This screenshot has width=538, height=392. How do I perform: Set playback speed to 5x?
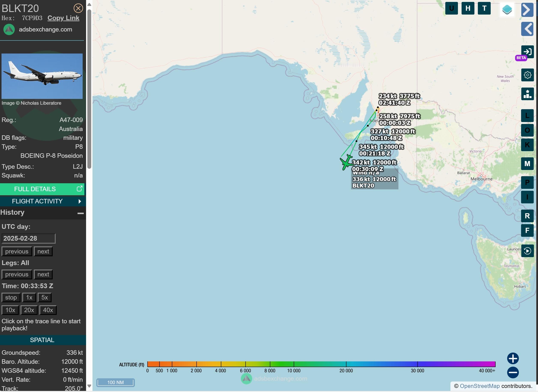pyautogui.click(x=45, y=297)
